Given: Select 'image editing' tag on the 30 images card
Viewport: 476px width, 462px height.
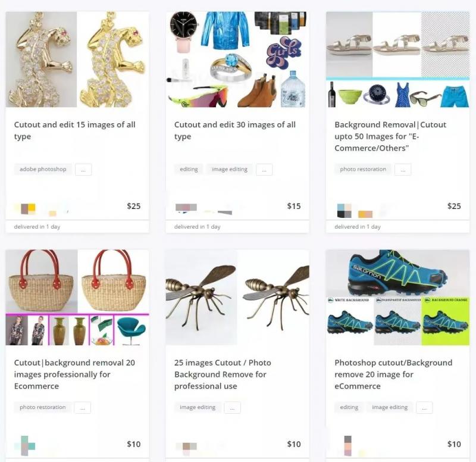Looking at the screenshot, I should tap(230, 169).
